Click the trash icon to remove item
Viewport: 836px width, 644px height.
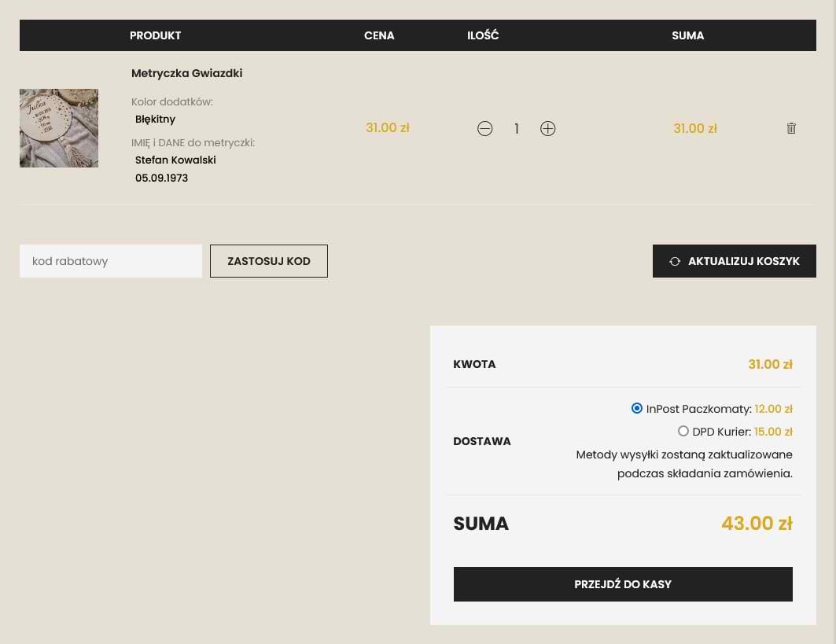click(x=791, y=128)
